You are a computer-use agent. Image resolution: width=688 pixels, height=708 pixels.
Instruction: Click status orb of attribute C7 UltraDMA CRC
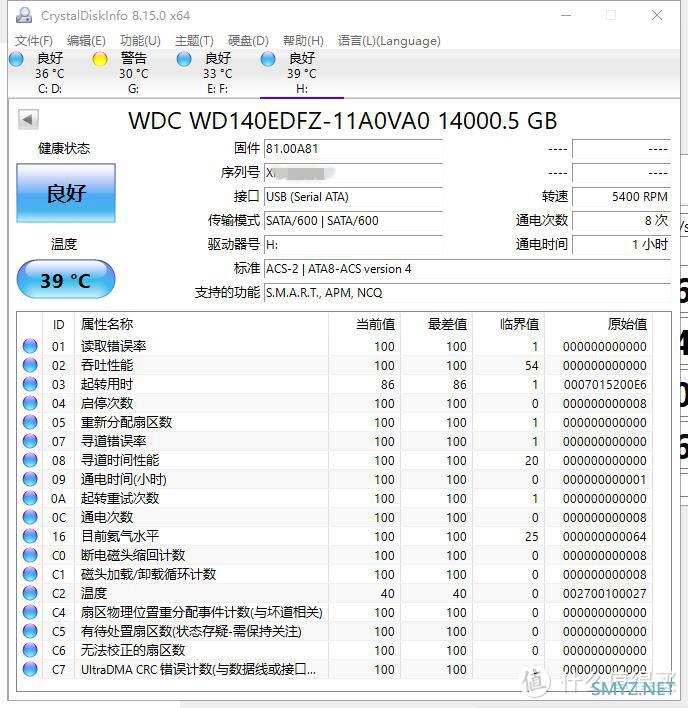tap(30, 669)
